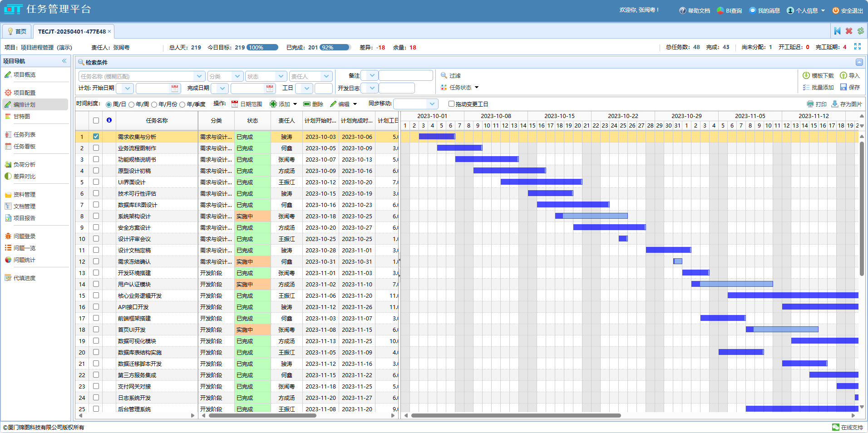This screenshot has width=868, height=433.
Task: Select the 年/月份 time scale radio
Action: pos(154,104)
